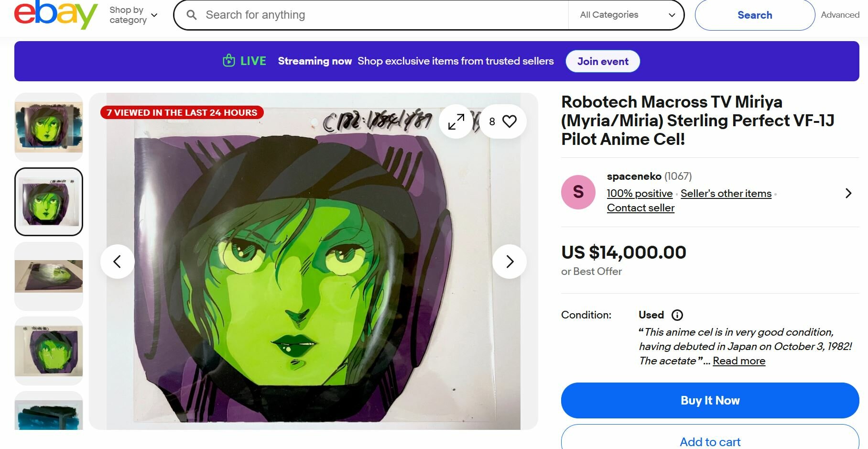Click the magnifying glass search icon
Image resolution: width=868 pixels, height=449 pixels.
tap(192, 15)
